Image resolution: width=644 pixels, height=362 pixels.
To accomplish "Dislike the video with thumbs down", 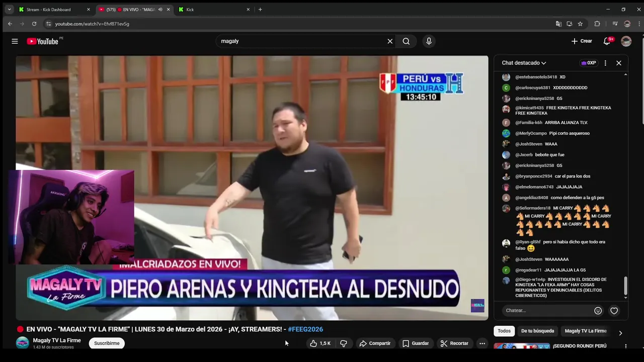I will tap(344, 343).
